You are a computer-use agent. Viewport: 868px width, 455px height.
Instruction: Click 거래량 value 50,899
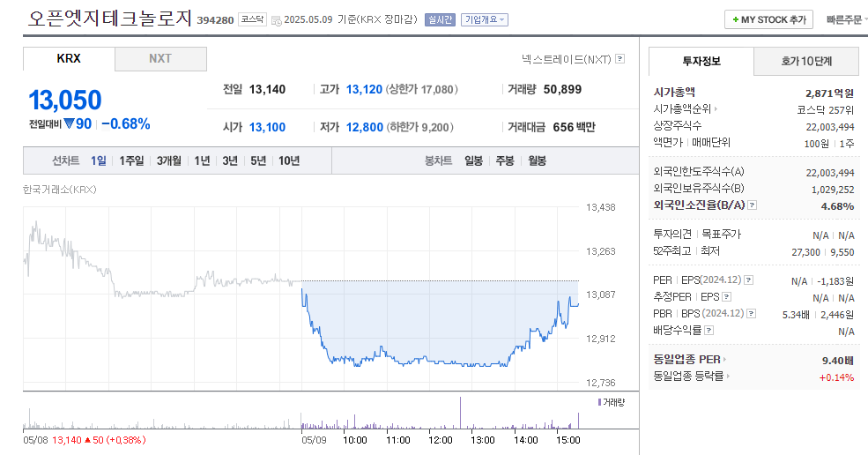[x=562, y=89]
